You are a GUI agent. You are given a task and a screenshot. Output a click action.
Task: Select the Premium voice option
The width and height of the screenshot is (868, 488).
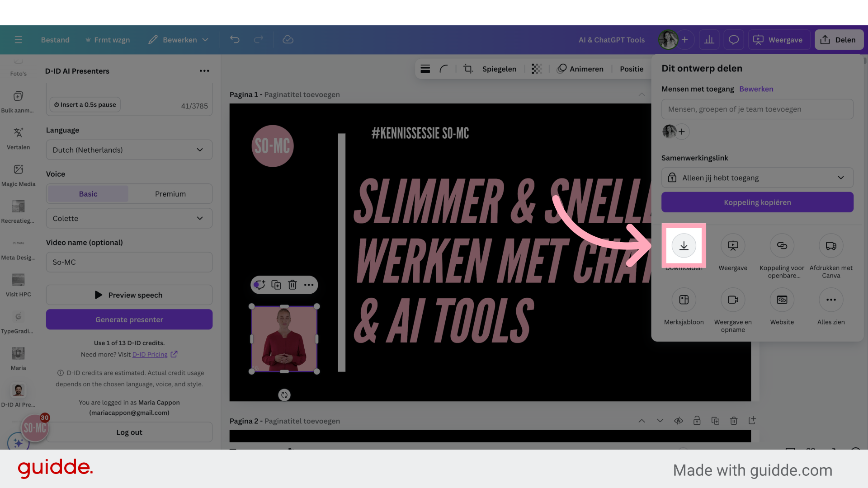(x=170, y=194)
